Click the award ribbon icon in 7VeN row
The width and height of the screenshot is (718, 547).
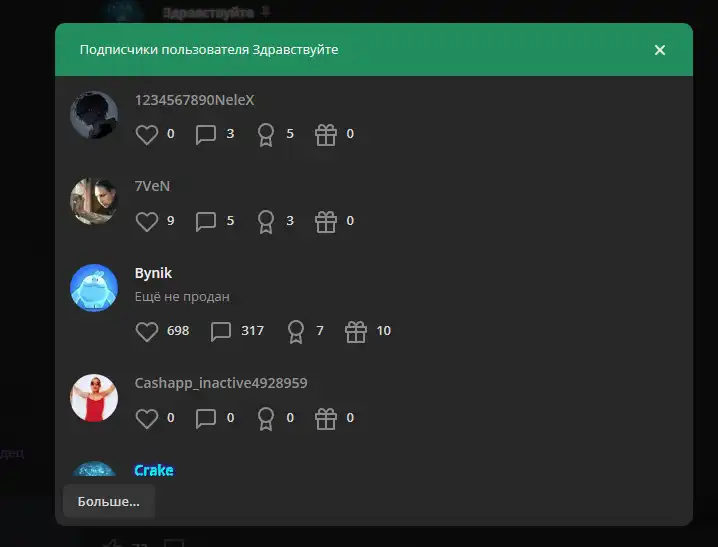pyautogui.click(x=266, y=222)
